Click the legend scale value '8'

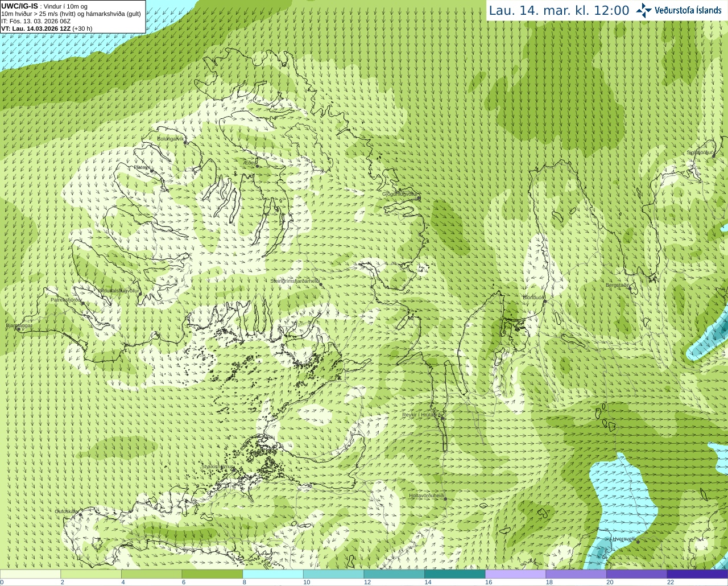tap(244, 582)
